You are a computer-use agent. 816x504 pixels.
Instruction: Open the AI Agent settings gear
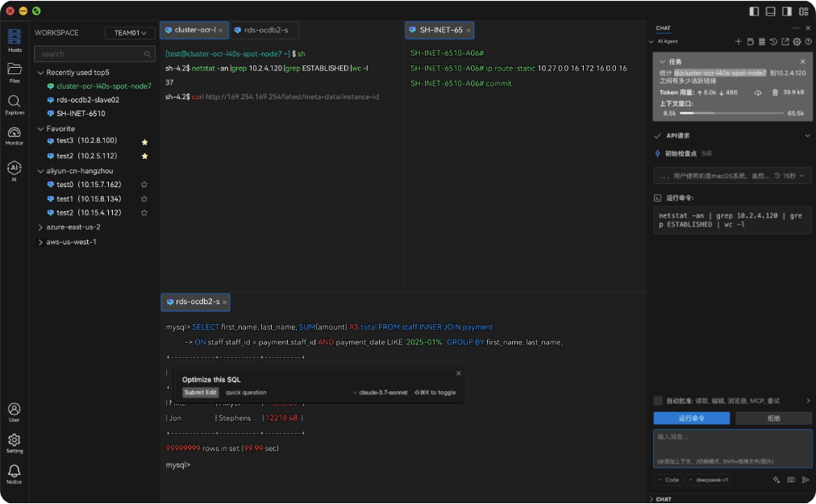coord(797,42)
